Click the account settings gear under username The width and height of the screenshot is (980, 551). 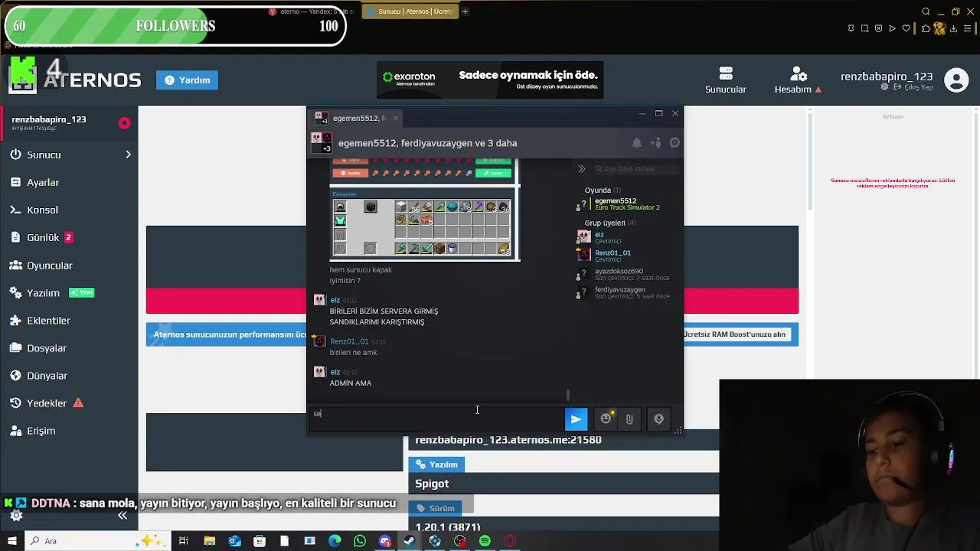(x=885, y=87)
